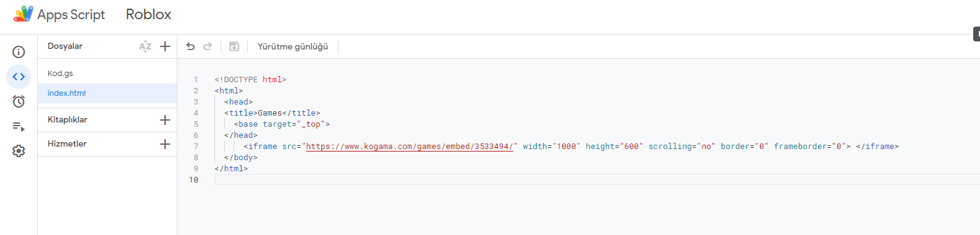Screen dimensions: 980x235
Task: Select the Editor code icon in sidebar
Action: coord(19,77)
